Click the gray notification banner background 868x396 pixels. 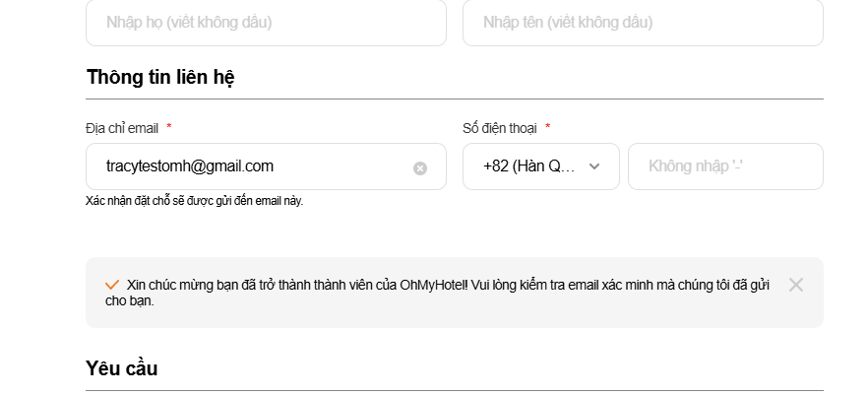pyautogui.click(x=590, y=313)
